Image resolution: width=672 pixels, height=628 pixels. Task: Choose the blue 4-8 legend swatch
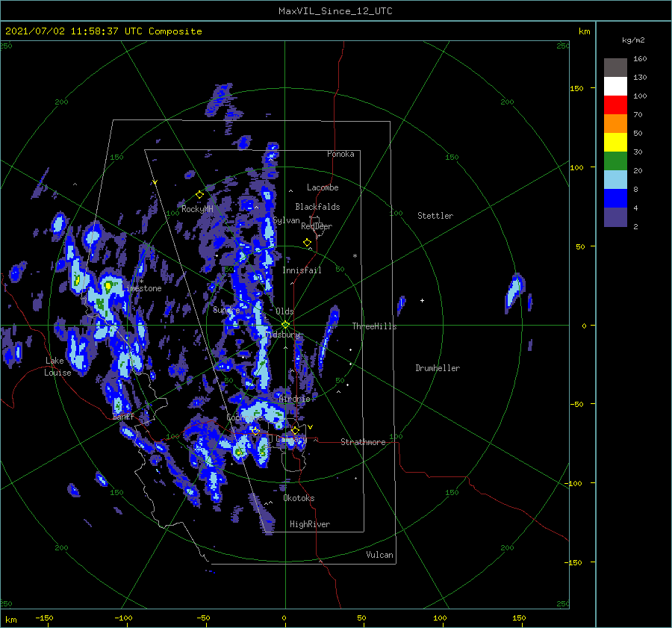click(615, 198)
